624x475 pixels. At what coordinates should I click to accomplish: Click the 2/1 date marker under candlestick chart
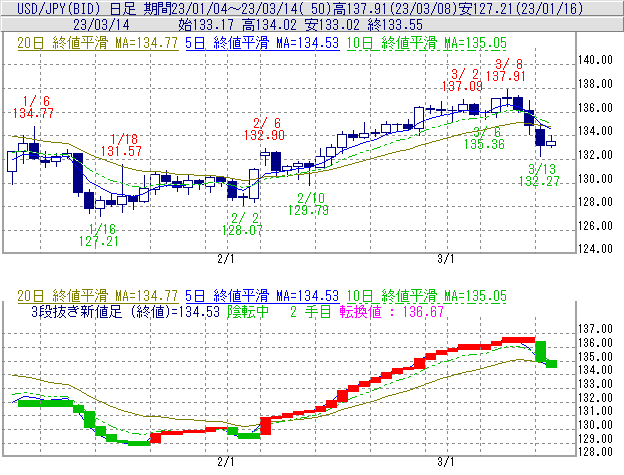(x=226, y=259)
